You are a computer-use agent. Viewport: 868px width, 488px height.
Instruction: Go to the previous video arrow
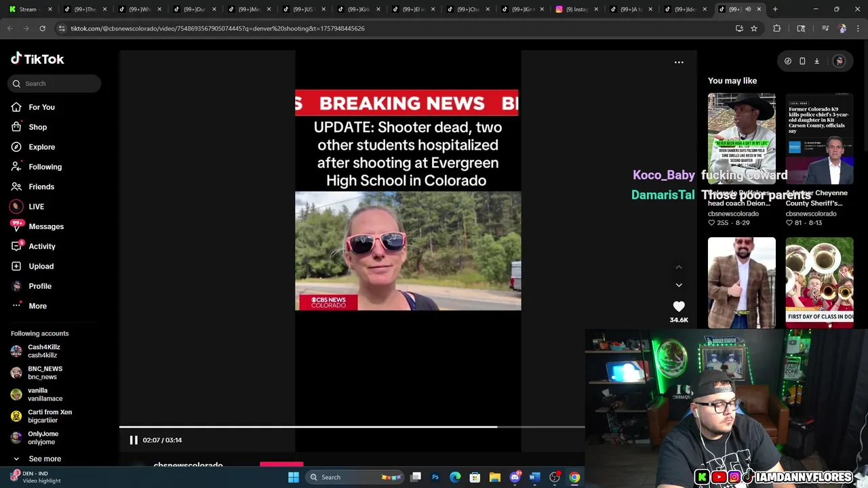[x=679, y=267]
